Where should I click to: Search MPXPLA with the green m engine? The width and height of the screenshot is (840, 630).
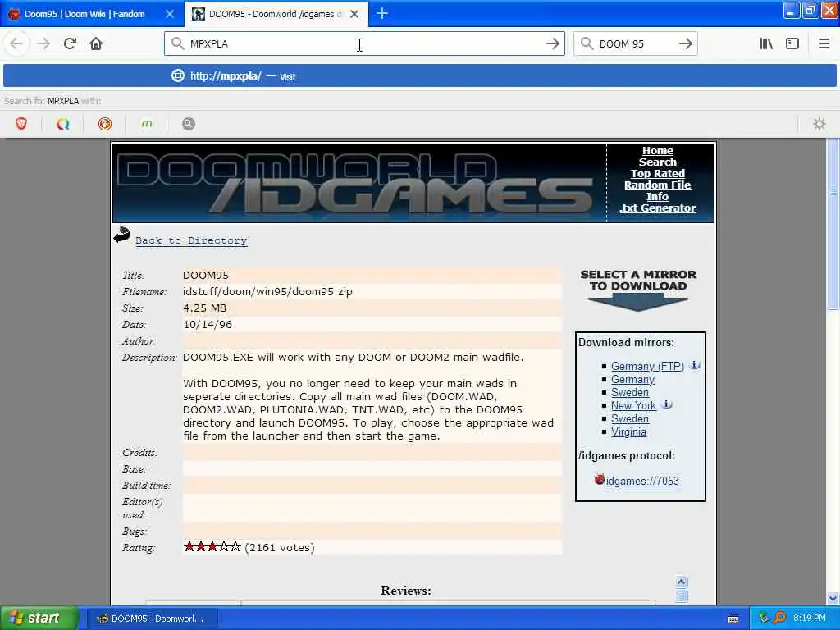[146, 124]
